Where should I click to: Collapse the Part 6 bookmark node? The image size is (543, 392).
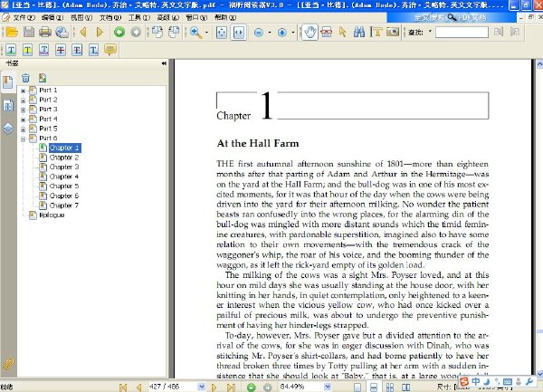(x=23, y=139)
